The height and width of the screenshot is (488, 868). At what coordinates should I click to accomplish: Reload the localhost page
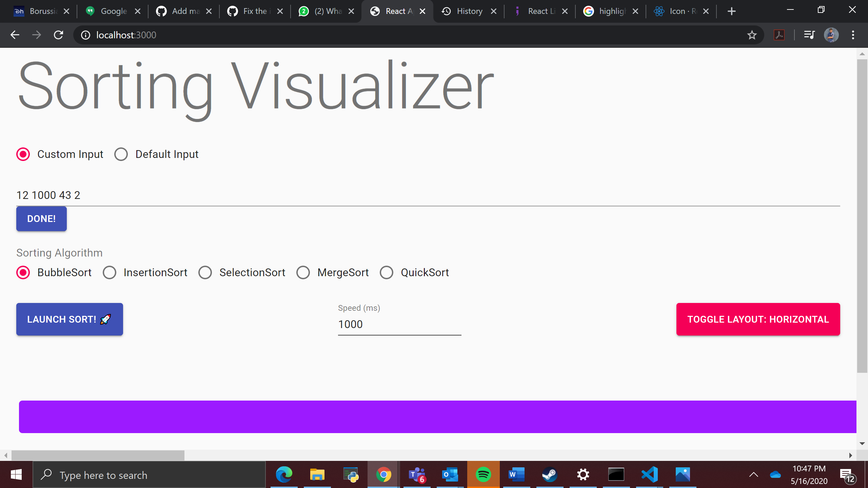pyautogui.click(x=58, y=35)
